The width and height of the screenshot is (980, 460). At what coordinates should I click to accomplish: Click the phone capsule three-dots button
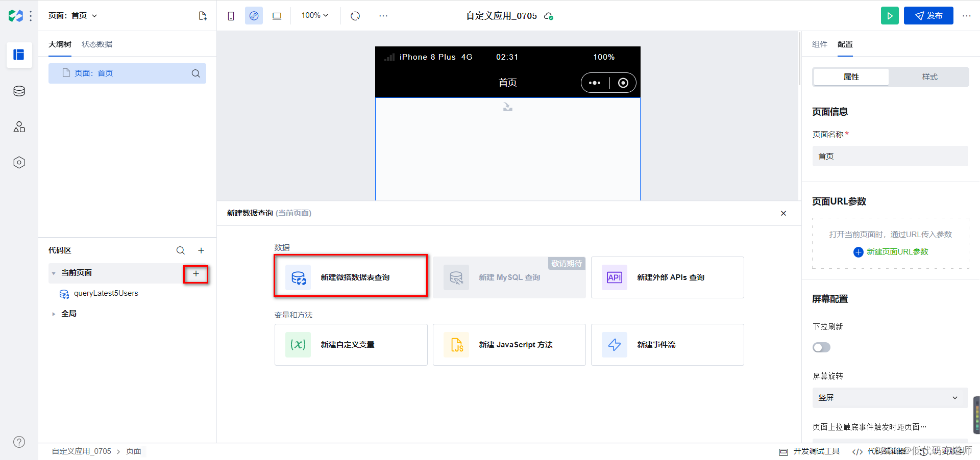595,83
